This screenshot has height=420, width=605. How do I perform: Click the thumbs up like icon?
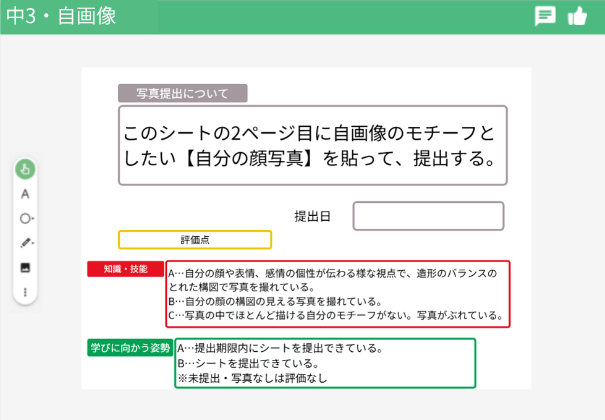[x=577, y=16]
